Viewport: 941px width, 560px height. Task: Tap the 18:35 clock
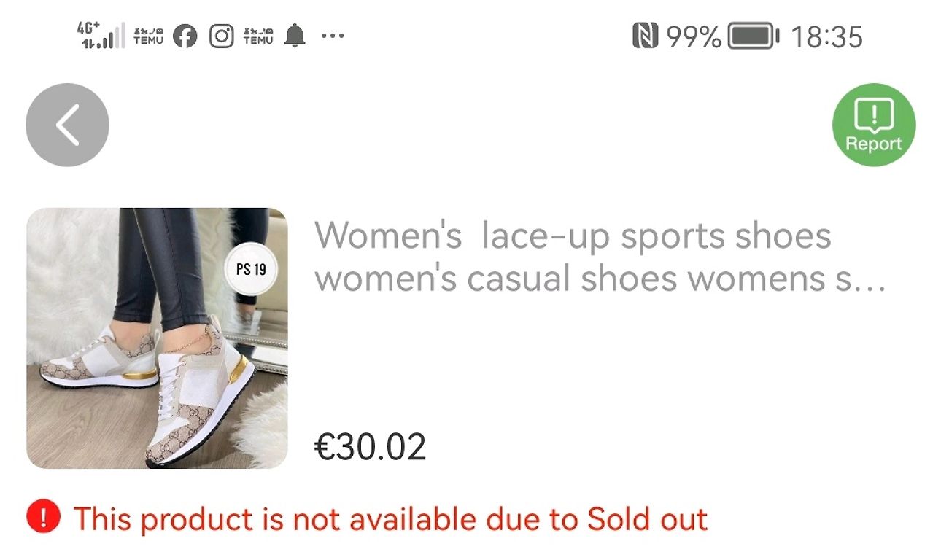tap(826, 36)
